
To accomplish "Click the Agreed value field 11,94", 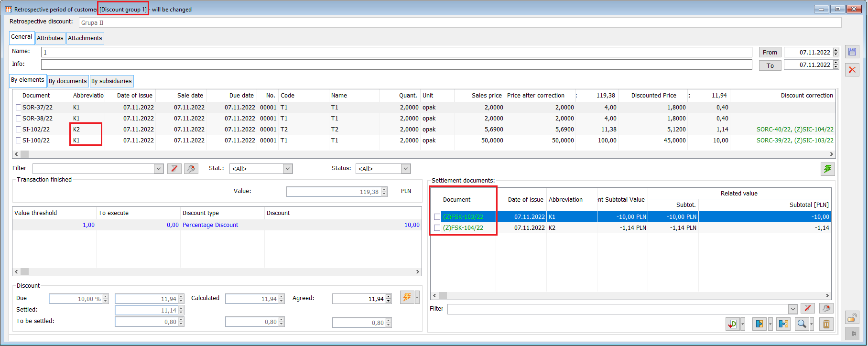I will [358, 299].
